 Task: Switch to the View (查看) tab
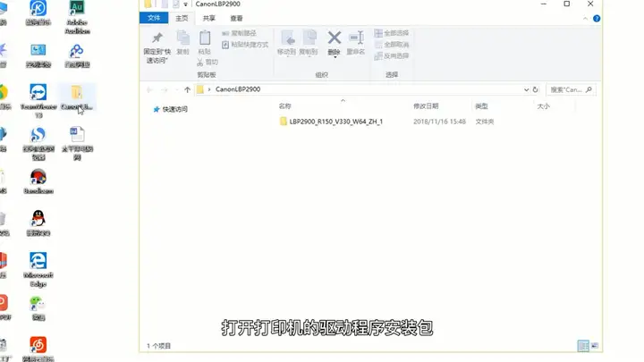point(236,18)
